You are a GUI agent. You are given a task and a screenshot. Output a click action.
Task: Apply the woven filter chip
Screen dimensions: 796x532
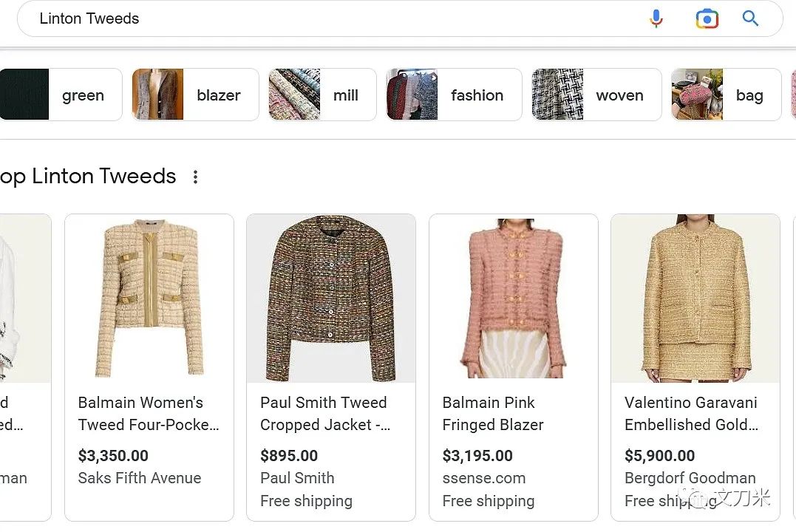pos(596,95)
